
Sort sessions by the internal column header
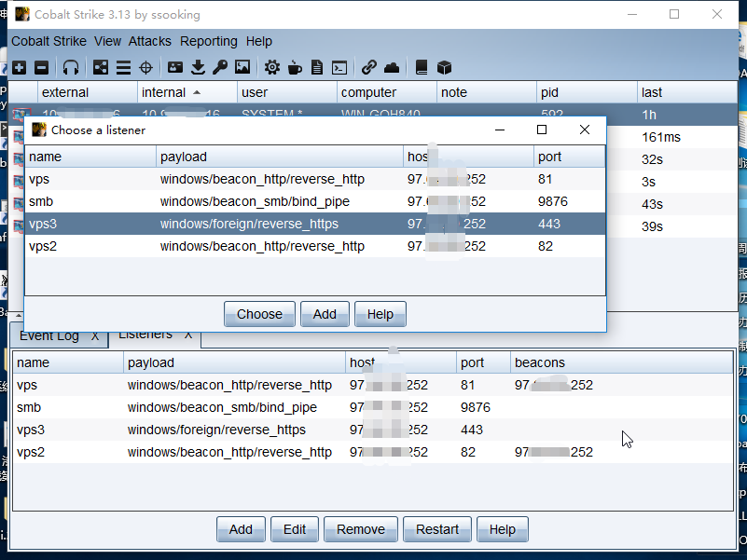(187, 92)
